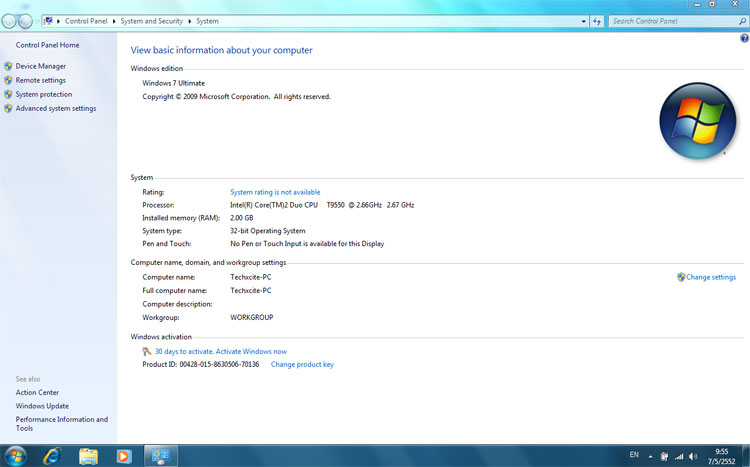
Task: Click the search magnifier icon
Action: coord(742,21)
